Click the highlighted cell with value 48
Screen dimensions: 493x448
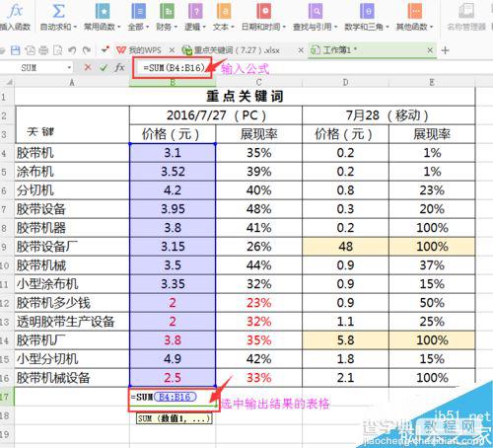click(x=345, y=247)
